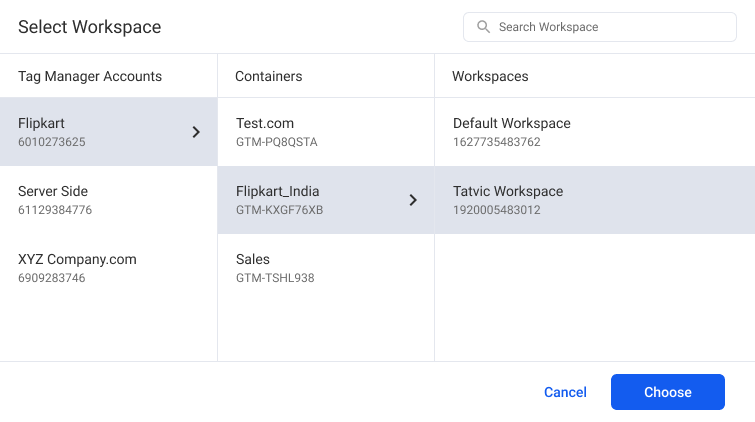Focus the Search Workspace field
This screenshot has width=755, height=422.
click(599, 27)
